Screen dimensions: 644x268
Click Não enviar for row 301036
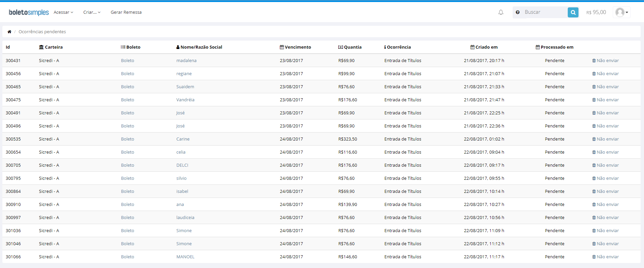[x=605, y=231]
